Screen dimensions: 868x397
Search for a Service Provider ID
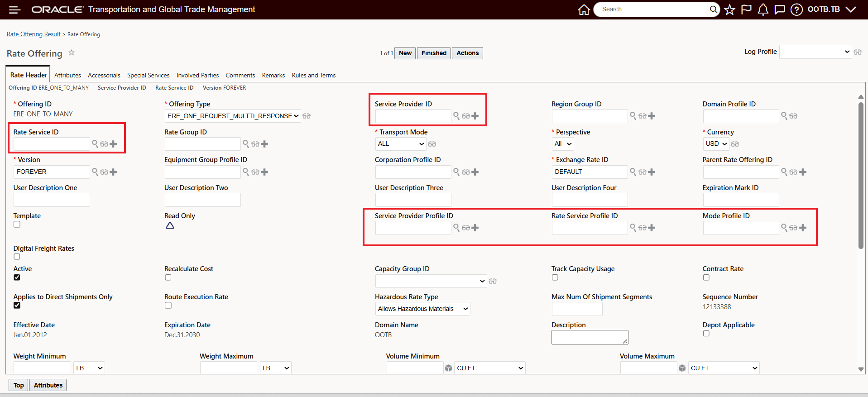point(456,116)
